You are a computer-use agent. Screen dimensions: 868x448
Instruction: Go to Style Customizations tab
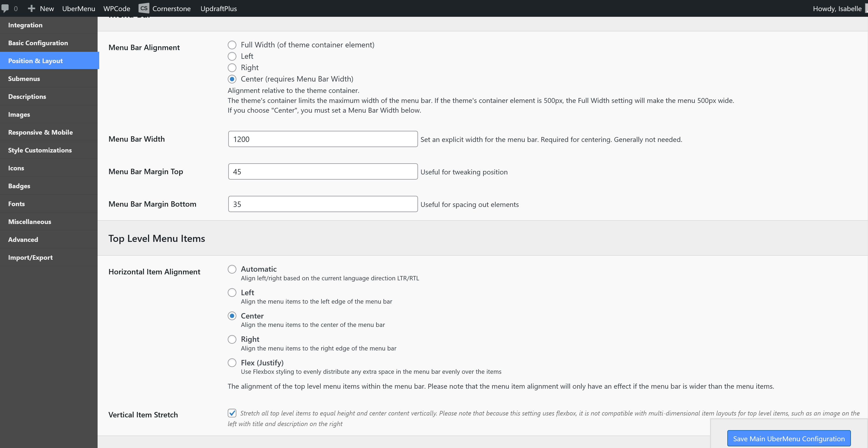(49, 150)
